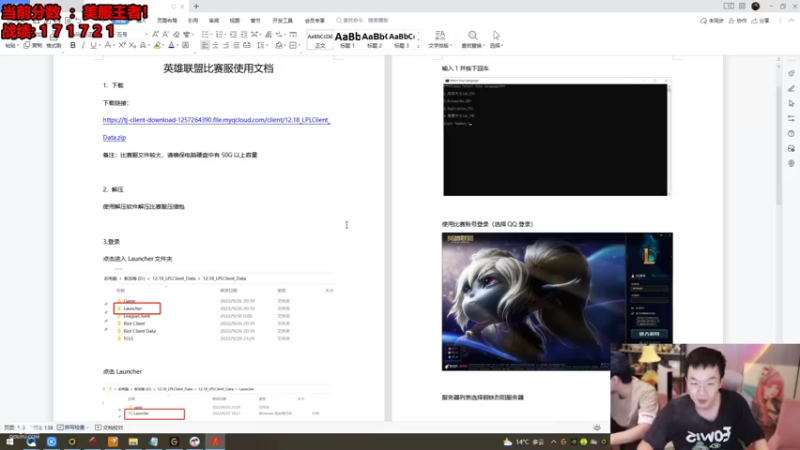Select align left paragraph button

tap(205, 45)
